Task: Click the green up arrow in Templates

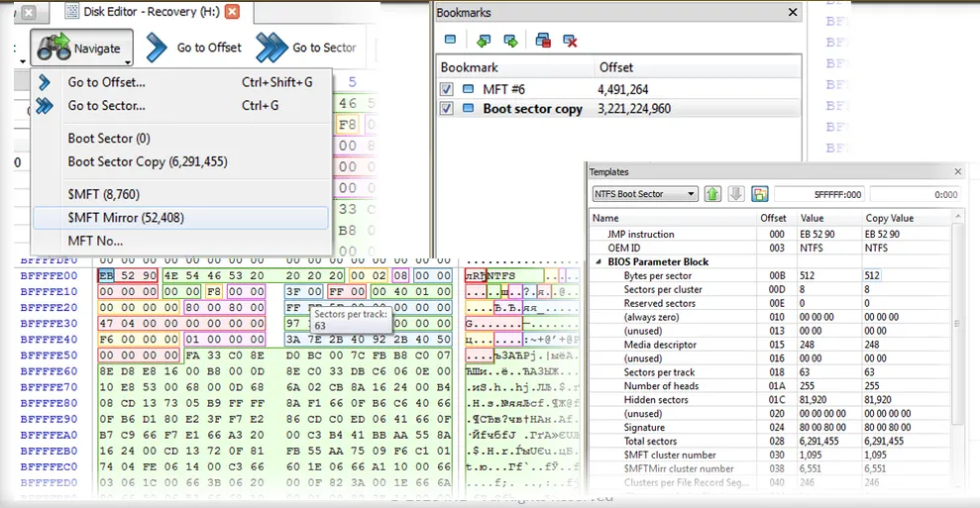Action: 712,194
